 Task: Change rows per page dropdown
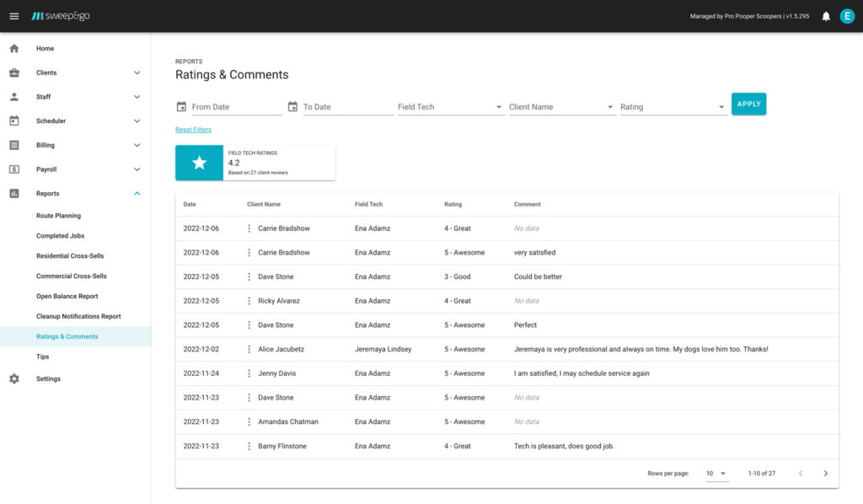(x=716, y=474)
